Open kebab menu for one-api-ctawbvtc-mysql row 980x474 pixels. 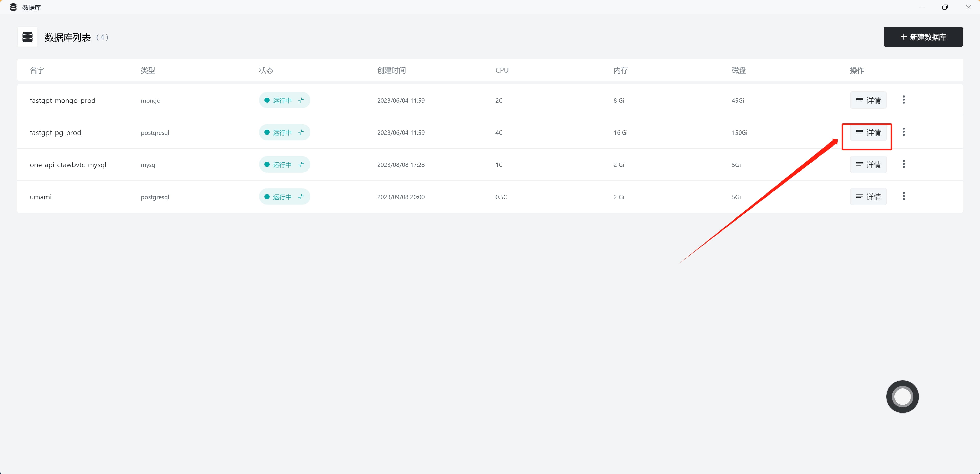903,164
